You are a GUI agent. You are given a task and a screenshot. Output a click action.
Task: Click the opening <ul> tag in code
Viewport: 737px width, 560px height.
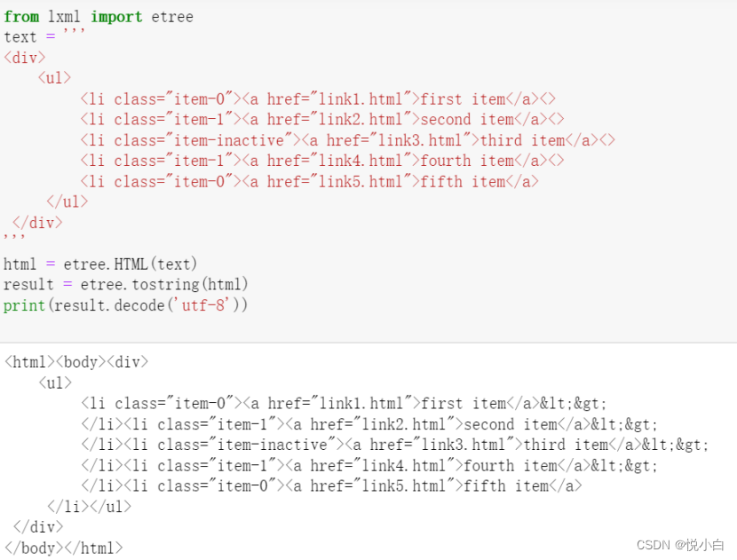54,78
